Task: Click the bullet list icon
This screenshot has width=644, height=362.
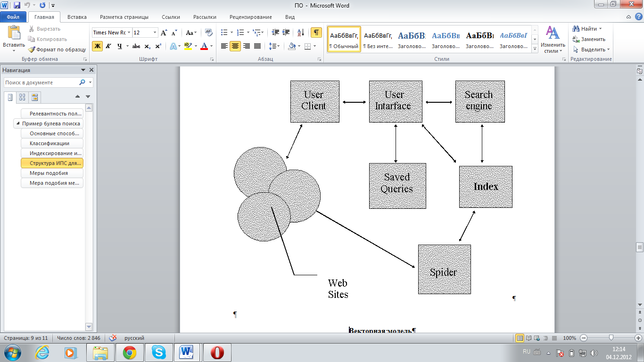Action: click(224, 33)
